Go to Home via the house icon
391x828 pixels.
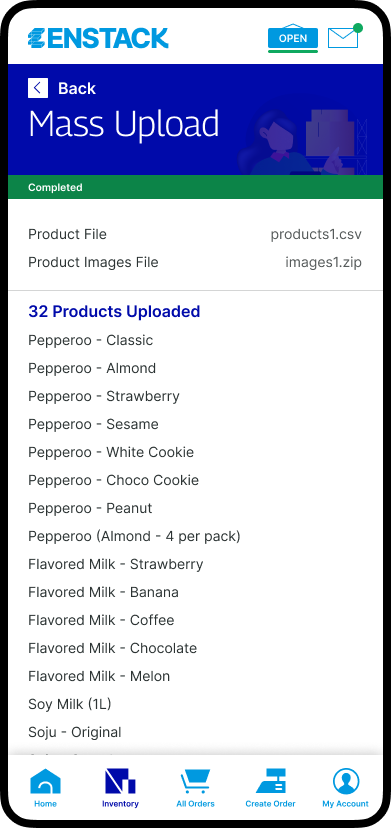pos(45,782)
